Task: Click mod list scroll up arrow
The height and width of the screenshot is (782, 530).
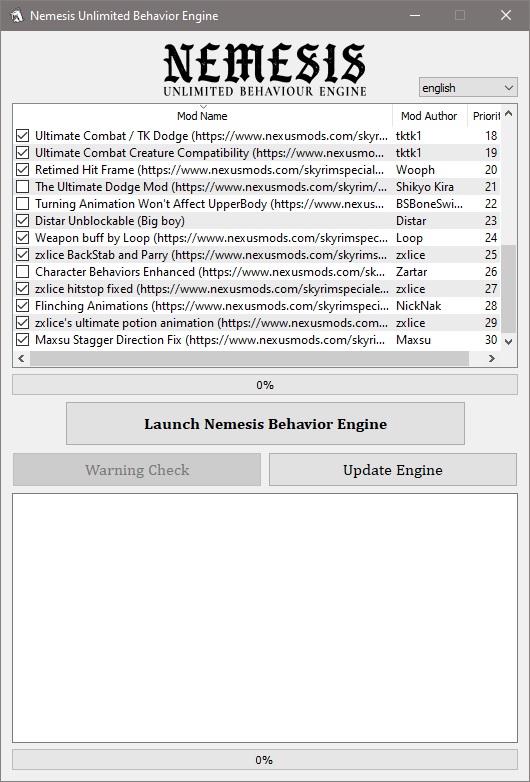Action: tap(509, 113)
